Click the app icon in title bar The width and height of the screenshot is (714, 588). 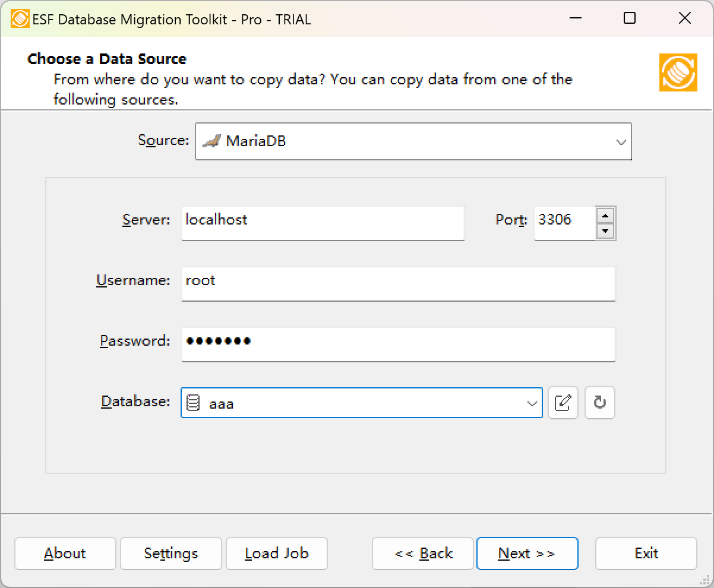point(20,19)
